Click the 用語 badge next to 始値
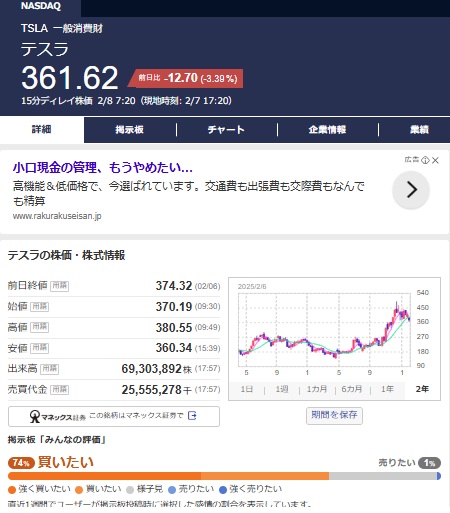Viewport: 450px width, 513px height. click(x=40, y=307)
